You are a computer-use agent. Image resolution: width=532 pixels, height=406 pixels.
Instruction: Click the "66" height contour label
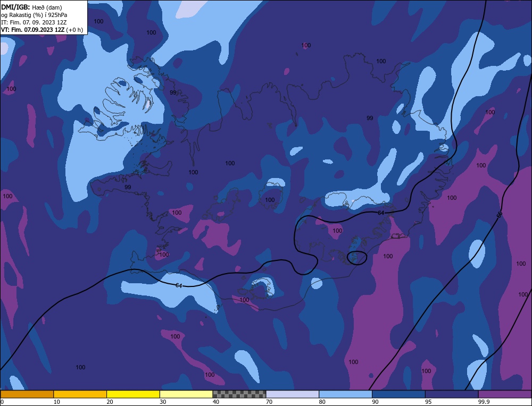(x=499, y=215)
